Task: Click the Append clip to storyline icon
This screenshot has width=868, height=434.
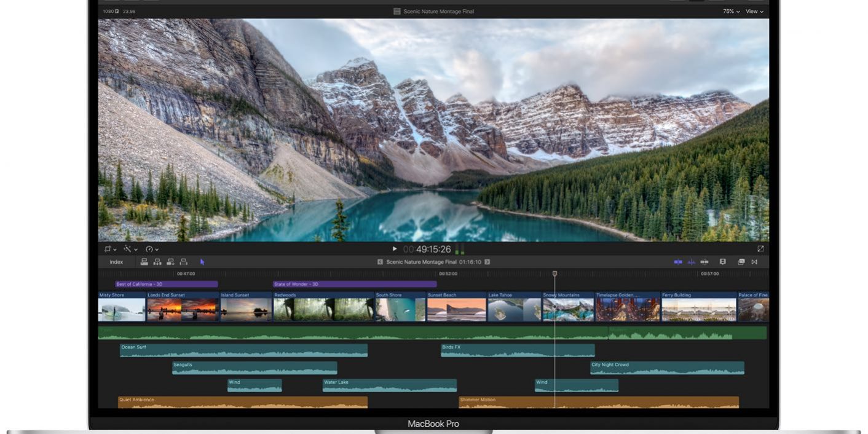Action: [170, 262]
